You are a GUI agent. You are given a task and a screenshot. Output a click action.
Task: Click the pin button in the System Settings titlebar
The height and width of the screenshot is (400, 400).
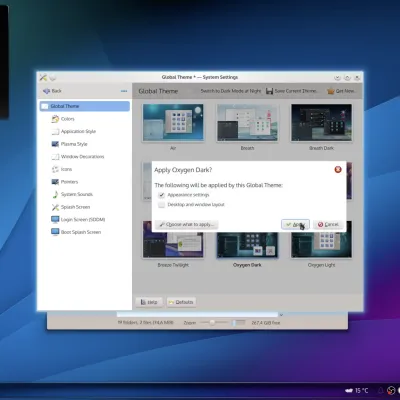[x=53, y=77]
